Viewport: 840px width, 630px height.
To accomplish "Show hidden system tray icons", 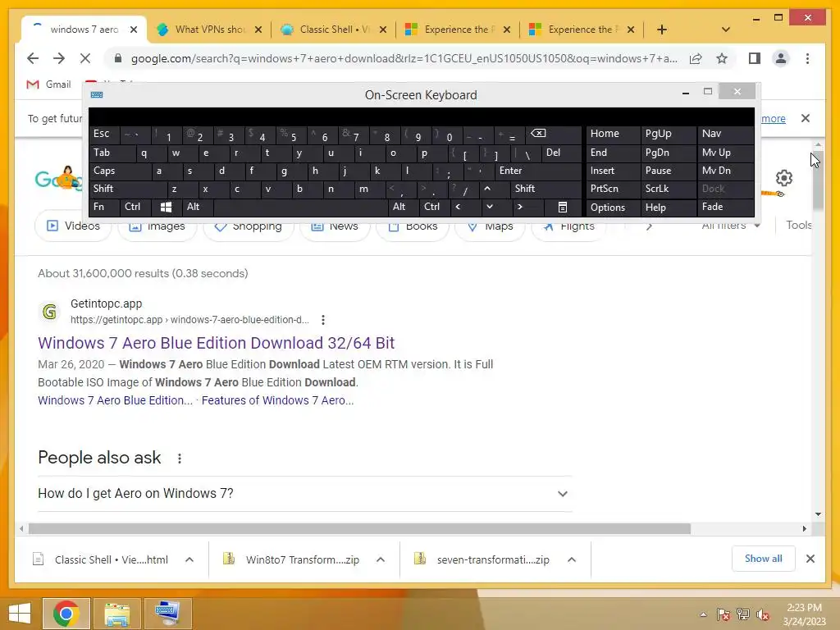I will (x=703, y=614).
